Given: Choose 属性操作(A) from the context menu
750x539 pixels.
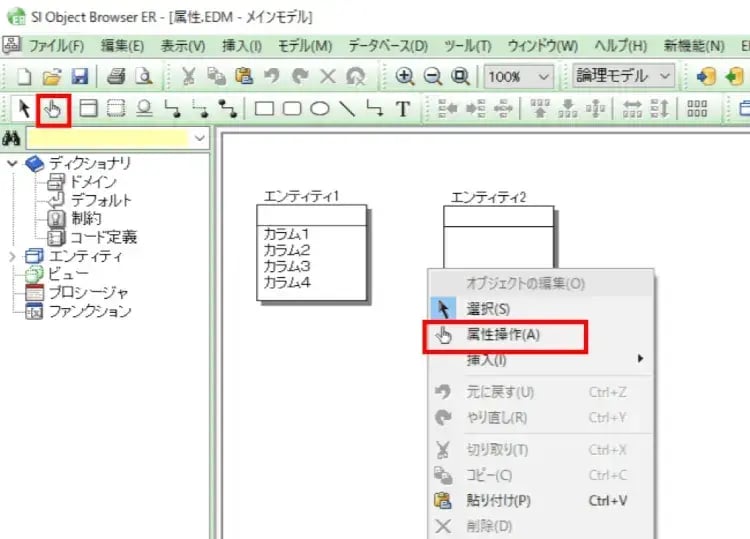Looking at the screenshot, I should coord(504,335).
